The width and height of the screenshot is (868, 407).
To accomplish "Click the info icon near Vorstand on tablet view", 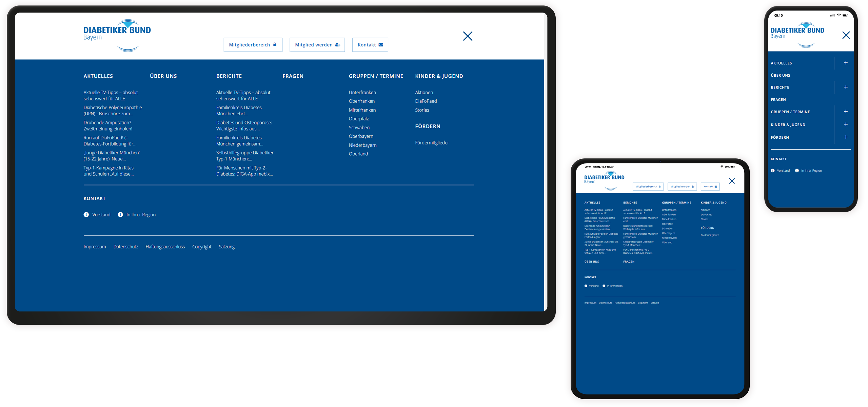I will pyautogui.click(x=586, y=286).
